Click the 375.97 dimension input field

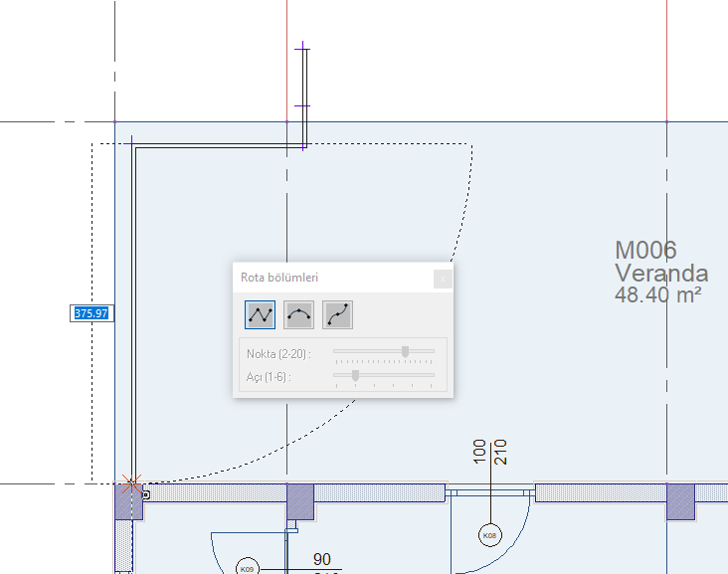(91, 313)
